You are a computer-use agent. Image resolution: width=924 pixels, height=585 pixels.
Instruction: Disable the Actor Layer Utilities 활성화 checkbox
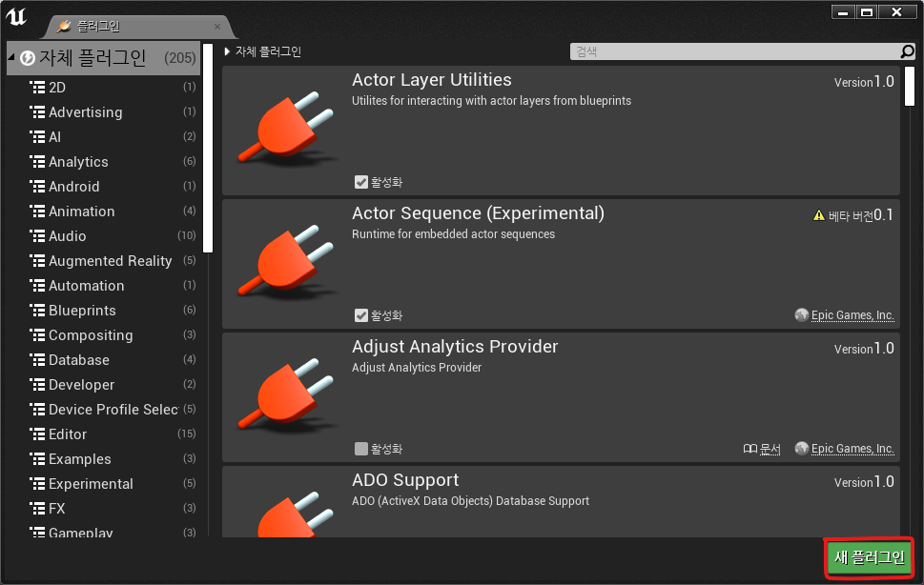click(361, 182)
